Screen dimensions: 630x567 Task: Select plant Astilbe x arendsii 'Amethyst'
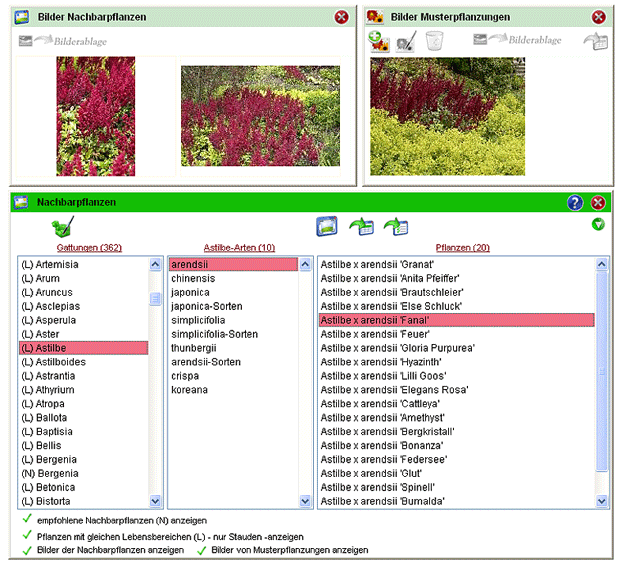click(x=456, y=418)
